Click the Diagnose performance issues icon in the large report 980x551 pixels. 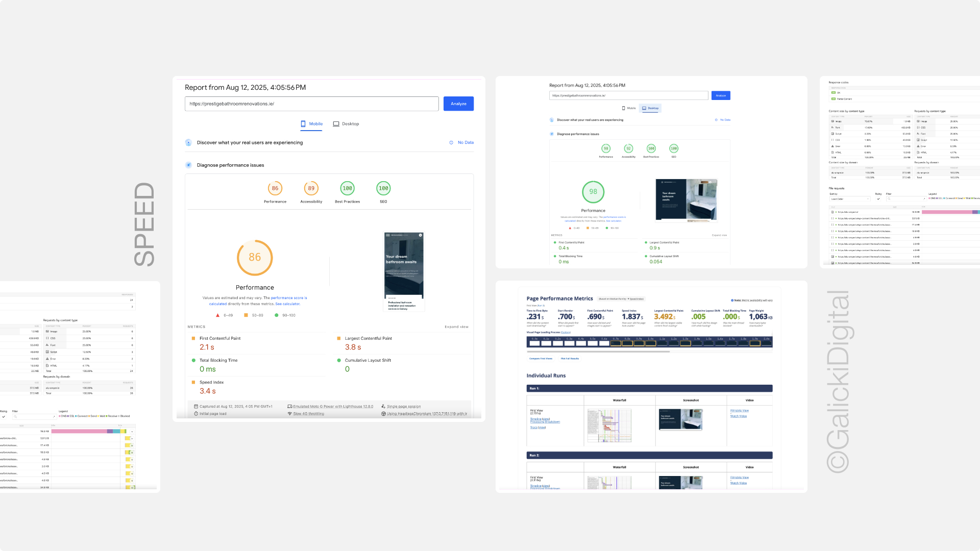point(188,165)
